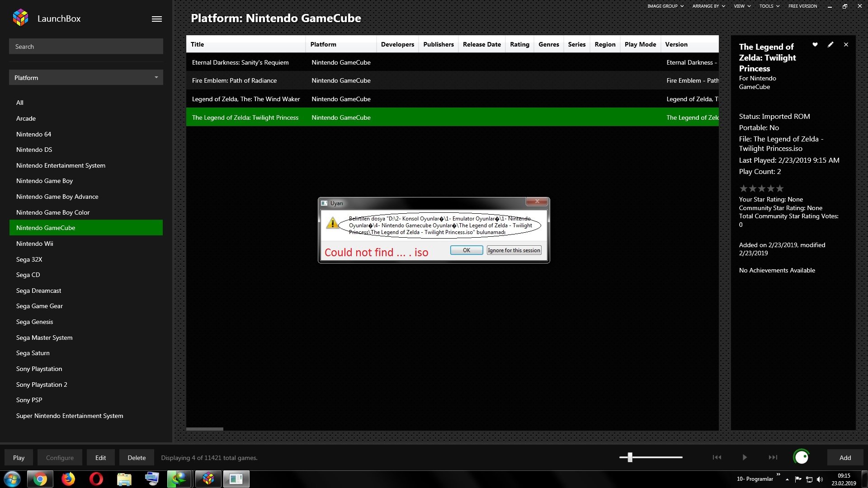Open the file explorer taskbar icon
This screenshot has width=868, height=488.
[x=124, y=479]
